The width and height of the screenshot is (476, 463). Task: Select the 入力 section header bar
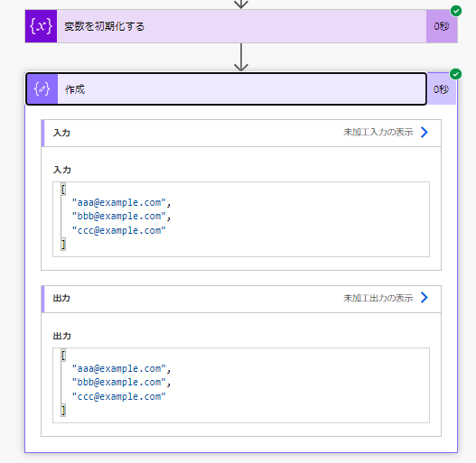pyautogui.click(x=241, y=133)
